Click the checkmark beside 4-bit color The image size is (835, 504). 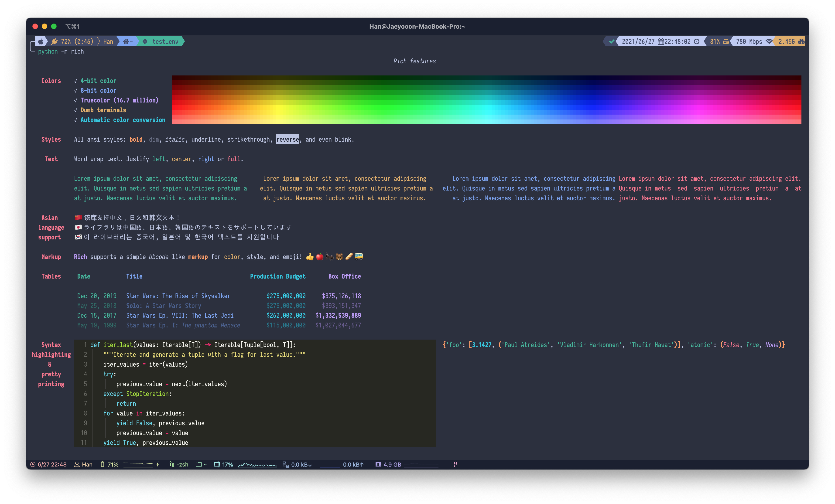click(x=75, y=81)
